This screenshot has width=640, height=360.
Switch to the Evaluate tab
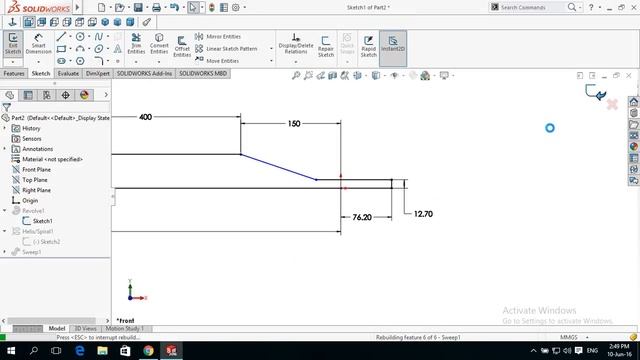[68, 73]
